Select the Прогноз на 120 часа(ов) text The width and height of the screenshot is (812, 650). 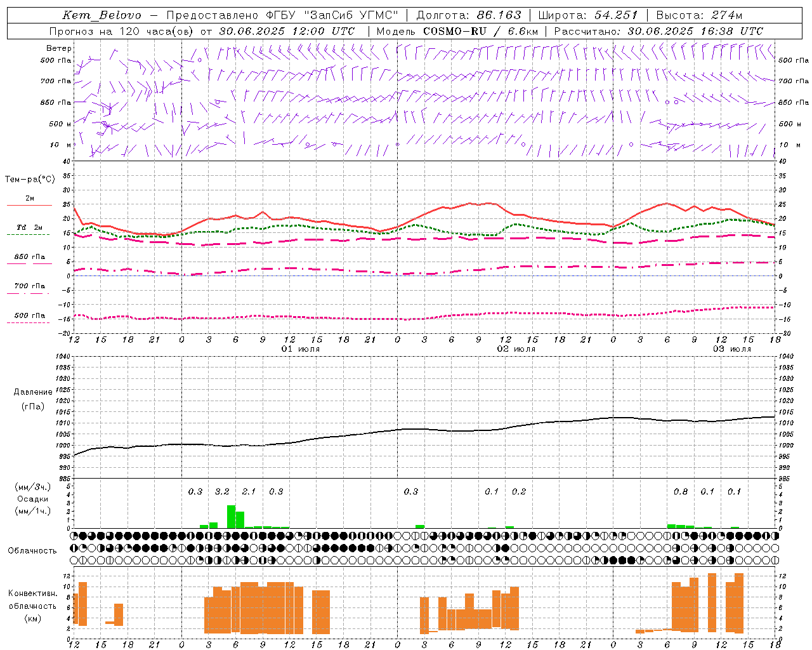pyautogui.click(x=122, y=31)
